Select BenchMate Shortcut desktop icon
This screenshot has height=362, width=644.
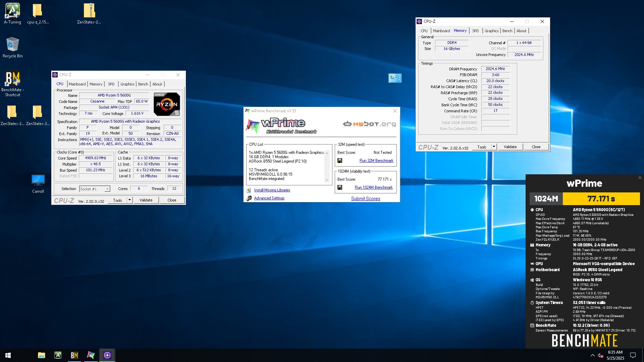pyautogui.click(x=12, y=84)
